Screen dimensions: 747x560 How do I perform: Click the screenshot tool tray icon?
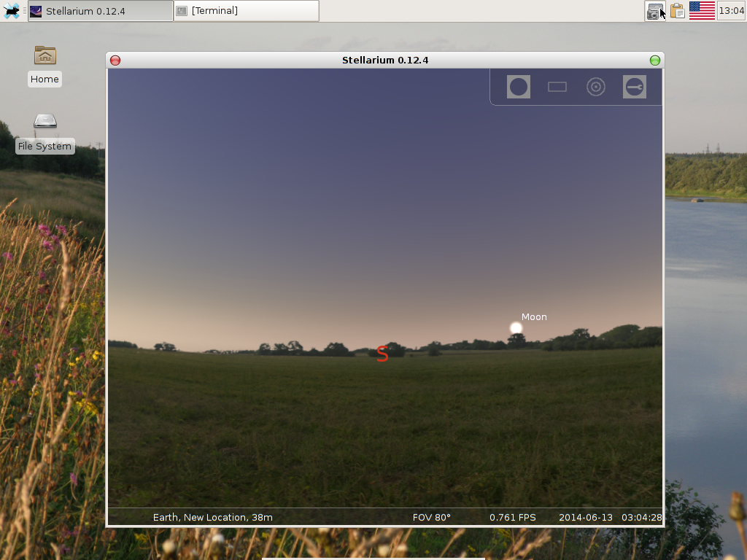coord(655,10)
